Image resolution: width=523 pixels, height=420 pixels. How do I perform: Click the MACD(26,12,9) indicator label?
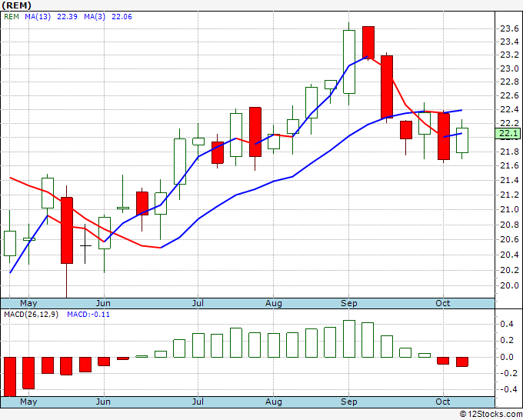coord(31,315)
